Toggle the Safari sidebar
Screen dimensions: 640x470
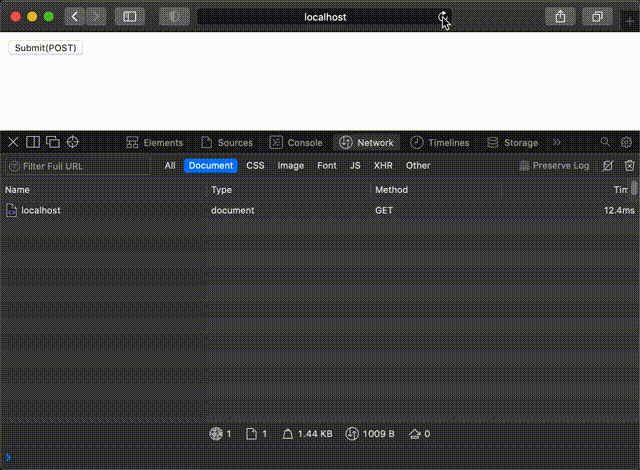coord(130,17)
